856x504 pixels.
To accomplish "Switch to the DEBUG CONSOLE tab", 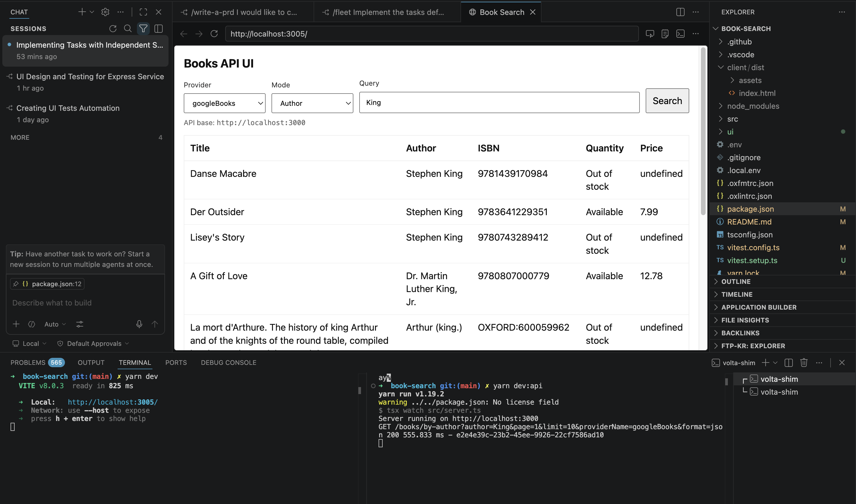I will click(x=228, y=363).
